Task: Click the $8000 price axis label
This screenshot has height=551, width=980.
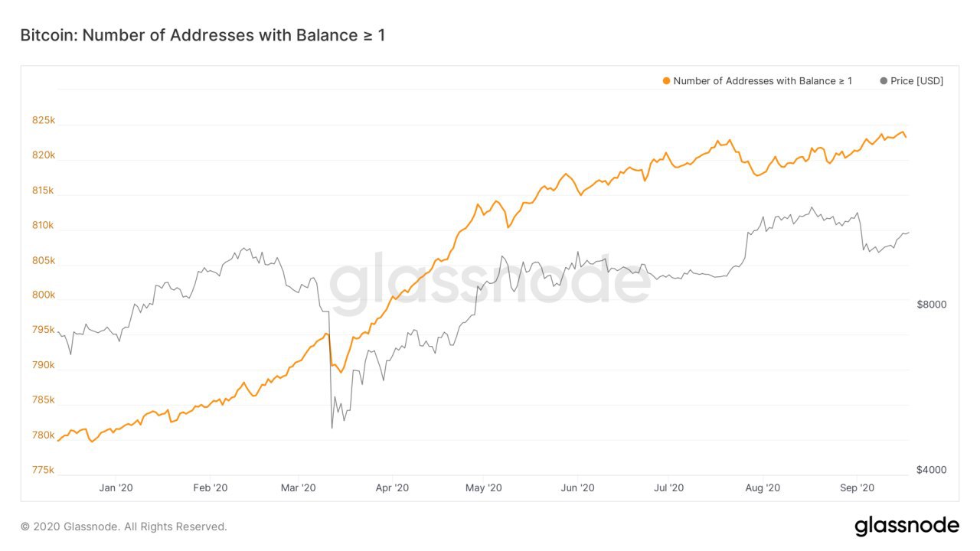Action: [931, 305]
